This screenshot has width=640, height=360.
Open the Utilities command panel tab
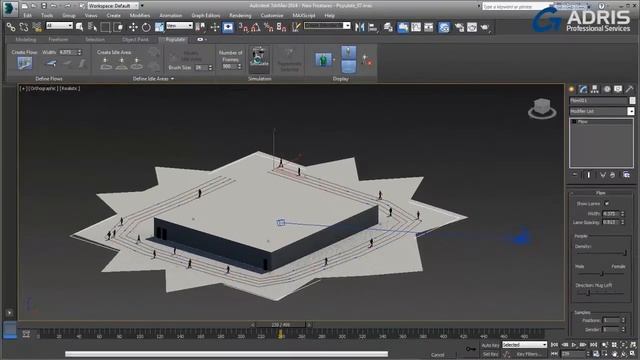tap(630, 89)
